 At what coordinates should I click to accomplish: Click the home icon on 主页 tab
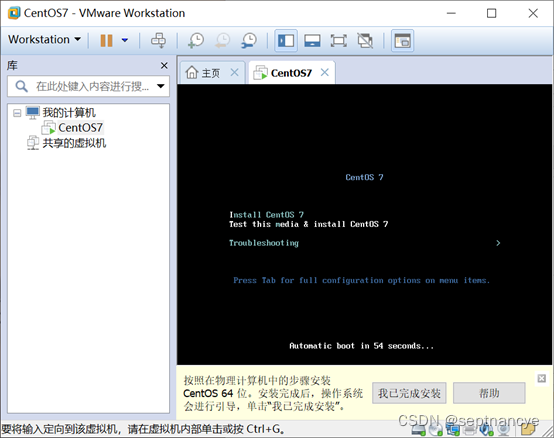[191, 73]
